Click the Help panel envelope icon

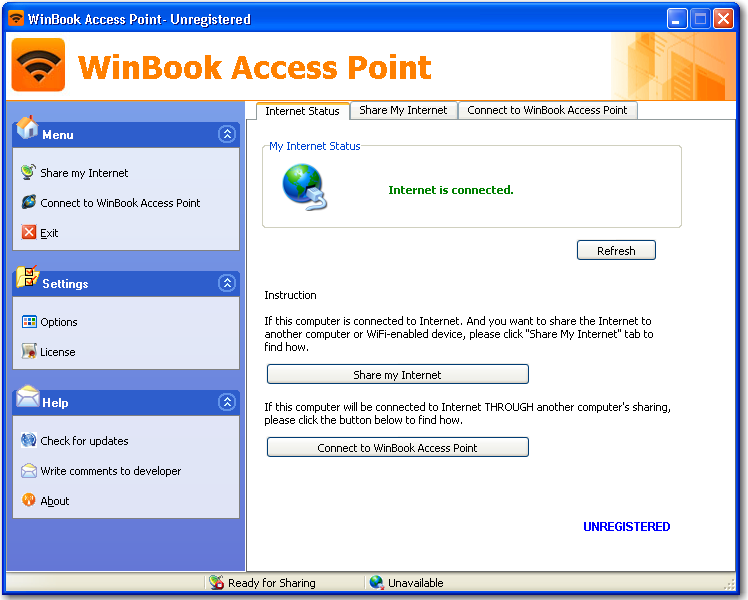pos(28,397)
